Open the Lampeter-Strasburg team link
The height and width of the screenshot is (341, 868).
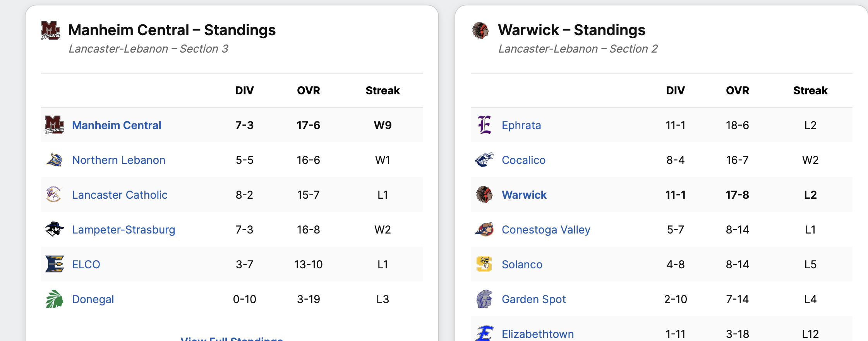(124, 230)
